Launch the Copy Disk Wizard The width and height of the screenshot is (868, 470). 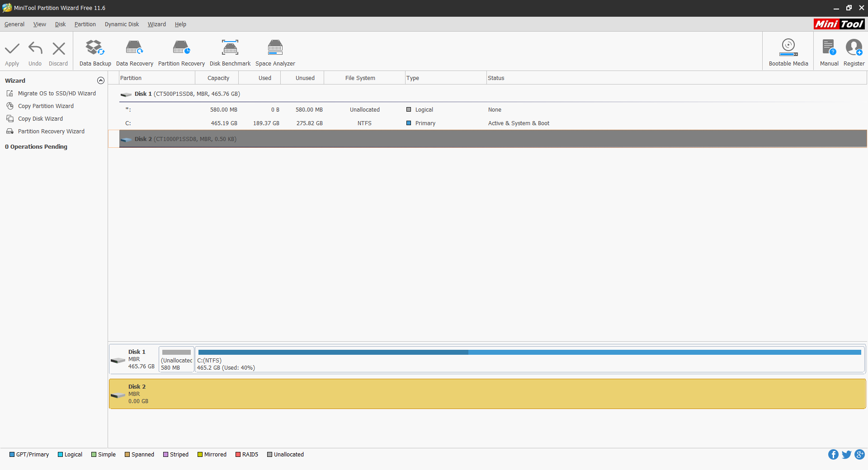[40, 118]
